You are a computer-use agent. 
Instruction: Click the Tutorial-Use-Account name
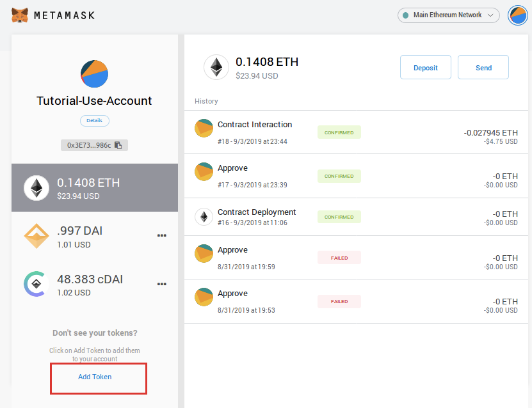(x=94, y=100)
